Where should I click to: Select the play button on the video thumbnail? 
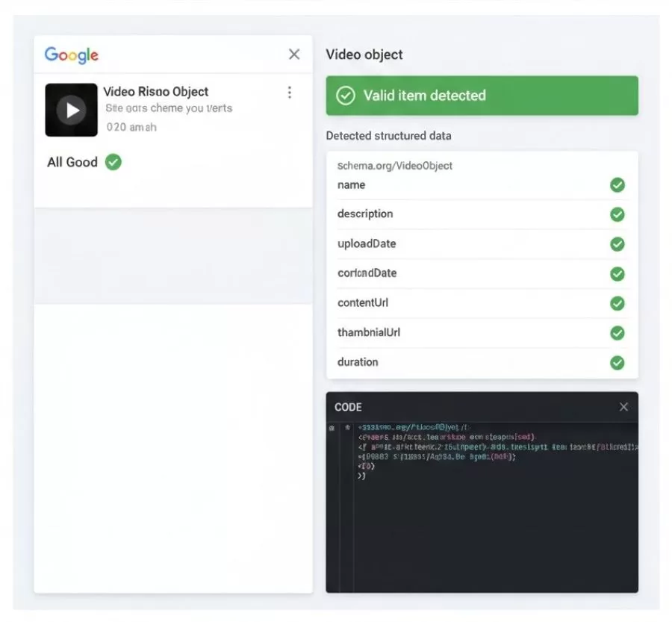[71, 109]
